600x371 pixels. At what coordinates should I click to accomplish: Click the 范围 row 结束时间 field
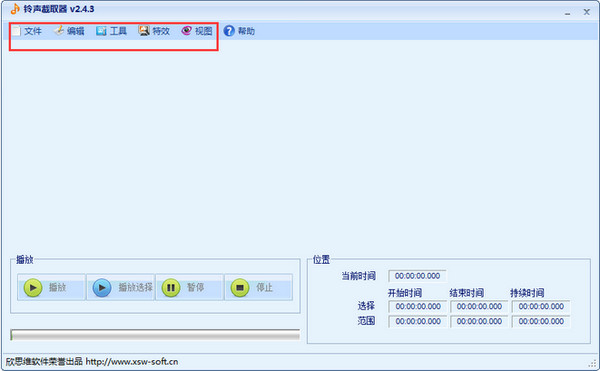pos(479,321)
